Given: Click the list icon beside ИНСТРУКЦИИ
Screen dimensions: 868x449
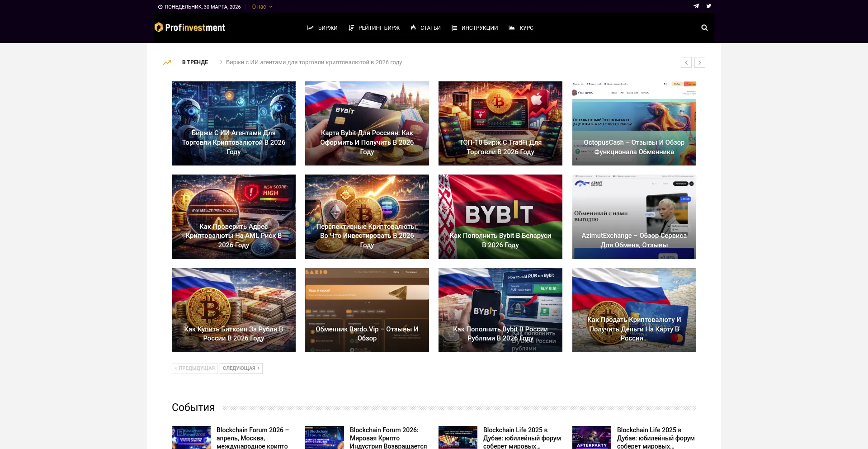Looking at the screenshot, I should (x=454, y=28).
